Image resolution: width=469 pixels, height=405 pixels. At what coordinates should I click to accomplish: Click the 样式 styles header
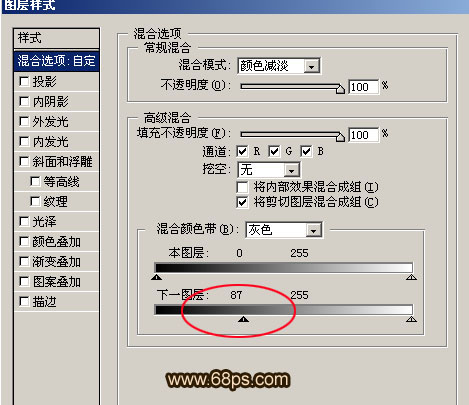coord(56,38)
